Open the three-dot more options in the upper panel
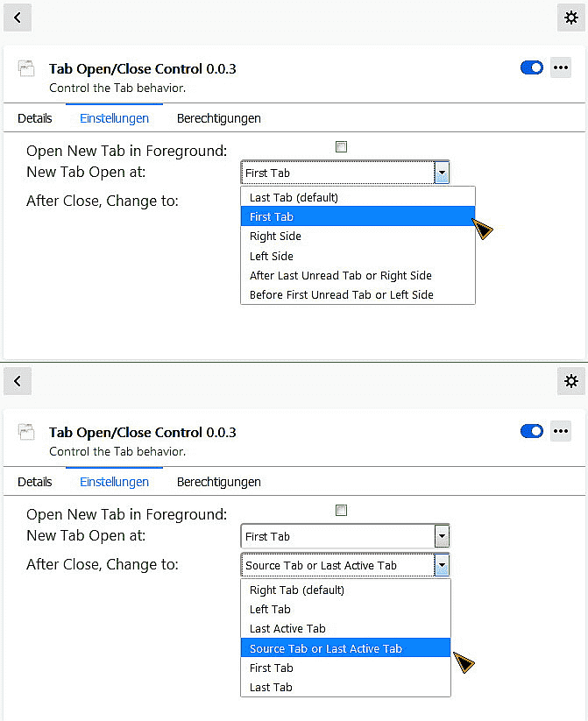The height and width of the screenshot is (721, 588). tap(561, 67)
